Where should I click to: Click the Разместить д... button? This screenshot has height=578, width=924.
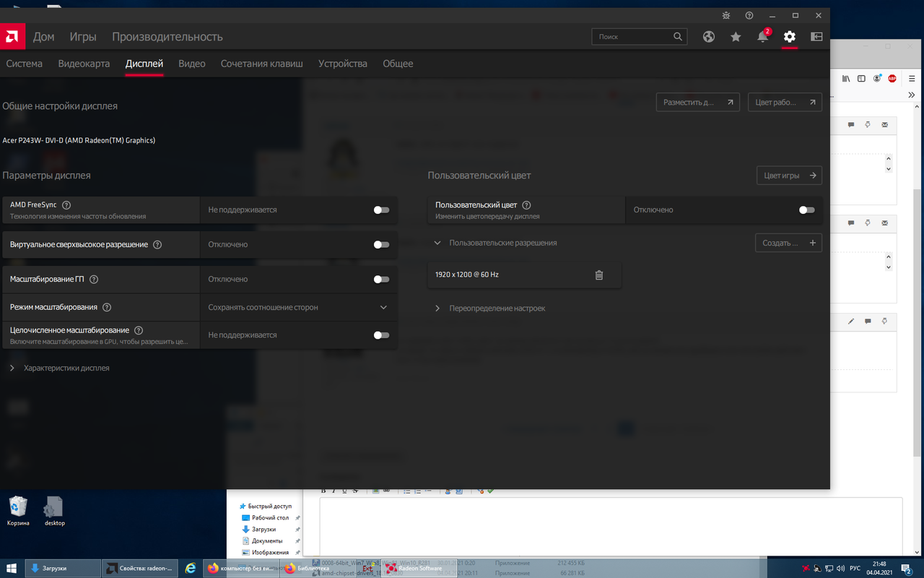click(698, 102)
